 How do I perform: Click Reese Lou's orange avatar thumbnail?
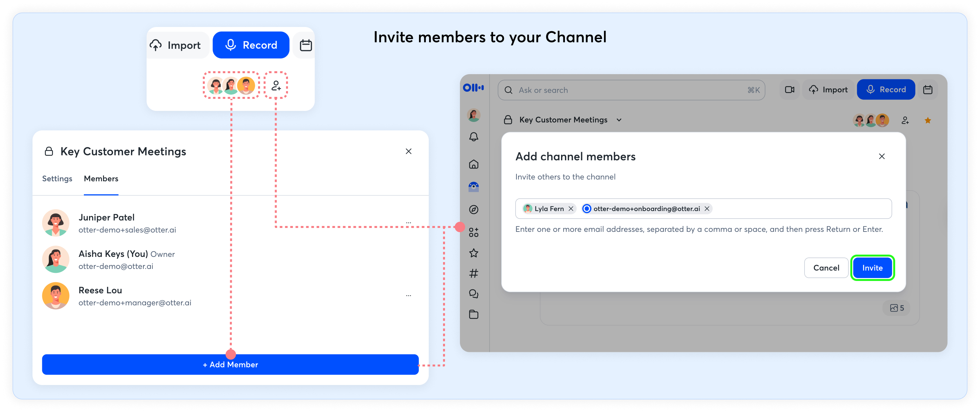pyautogui.click(x=56, y=296)
